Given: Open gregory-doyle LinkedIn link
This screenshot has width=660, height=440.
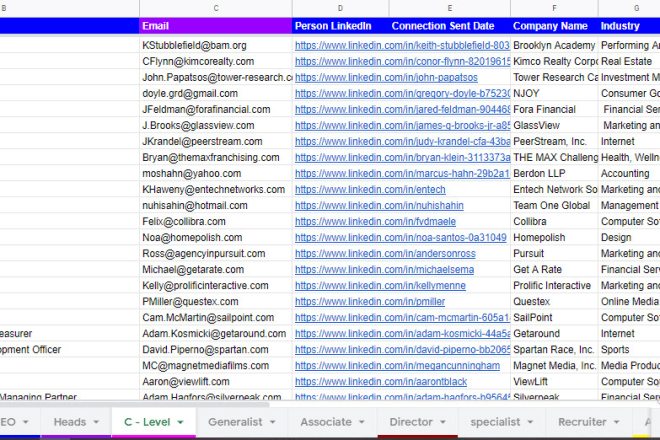Looking at the screenshot, I should coord(402,93).
